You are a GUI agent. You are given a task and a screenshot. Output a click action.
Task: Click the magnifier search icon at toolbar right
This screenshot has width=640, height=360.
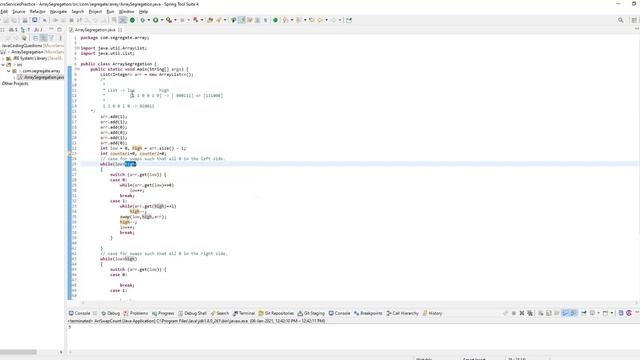pyautogui.click(x=620, y=20)
